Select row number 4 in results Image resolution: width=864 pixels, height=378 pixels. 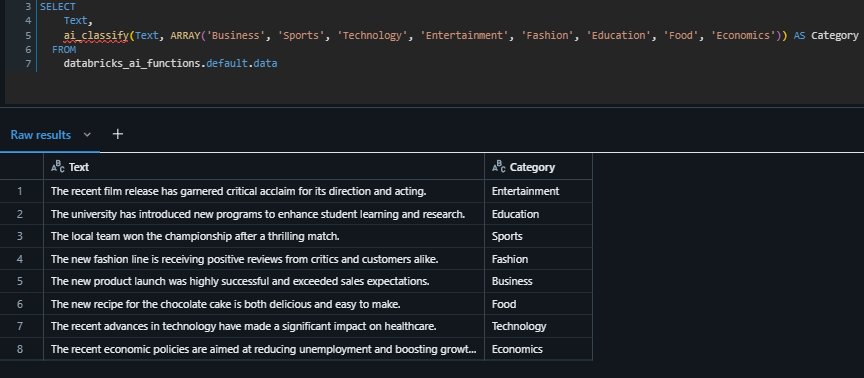20,259
